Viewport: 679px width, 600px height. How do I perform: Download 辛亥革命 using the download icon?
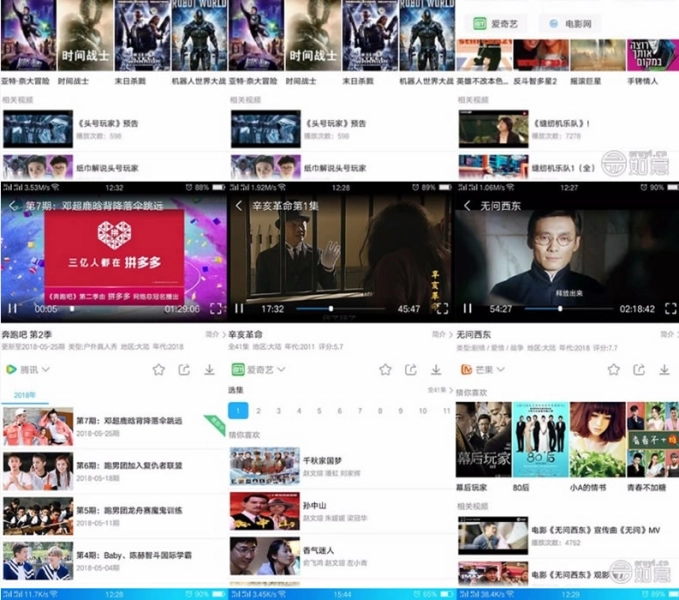click(436, 370)
